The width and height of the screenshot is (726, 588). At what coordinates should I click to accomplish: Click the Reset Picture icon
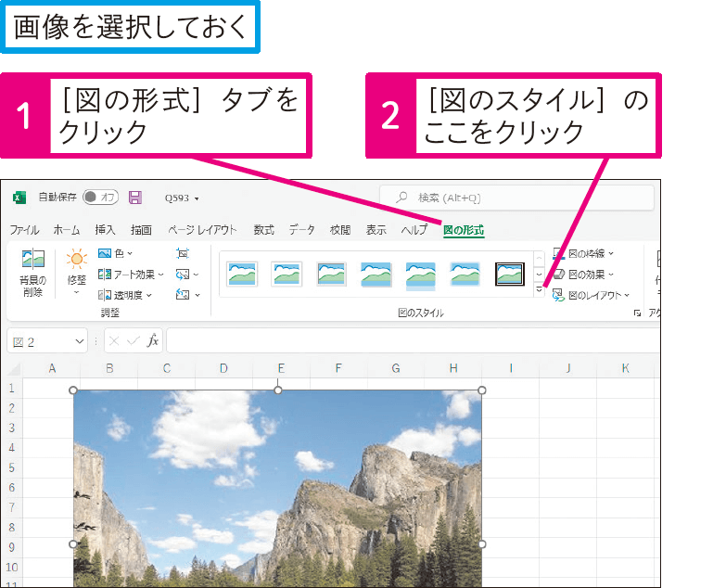[187, 295]
